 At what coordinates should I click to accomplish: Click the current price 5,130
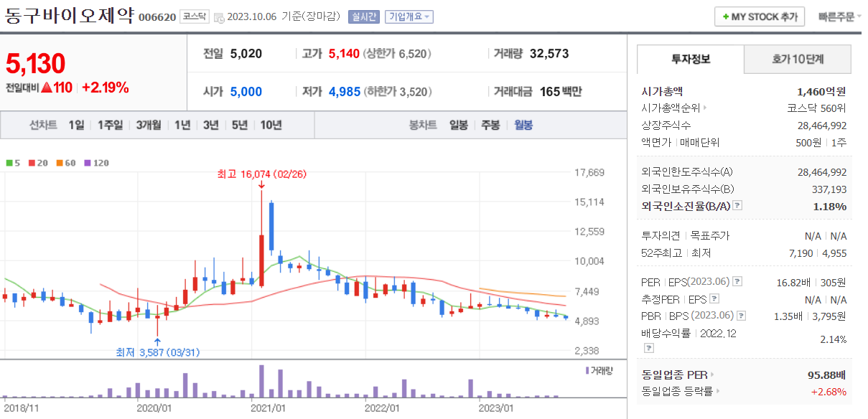[36, 64]
